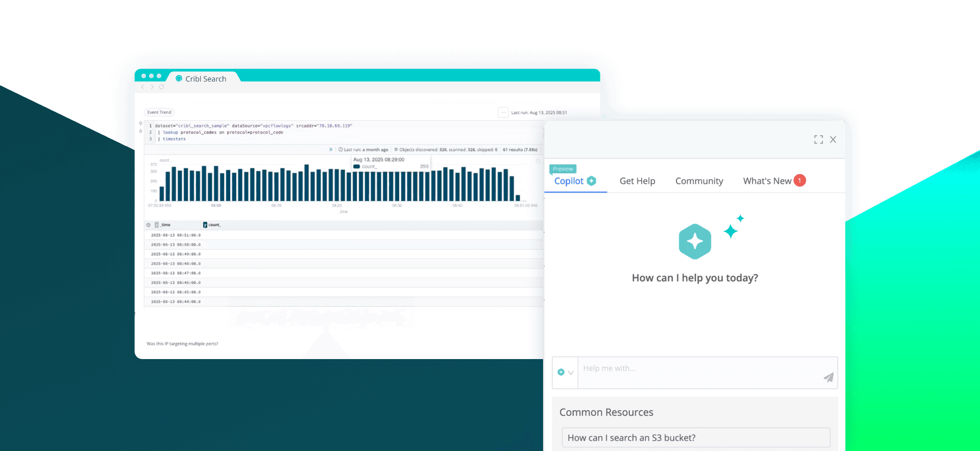Image resolution: width=980 pixels, height=451 pixels.
Task: Click the timestats query line
Action: 172,139
